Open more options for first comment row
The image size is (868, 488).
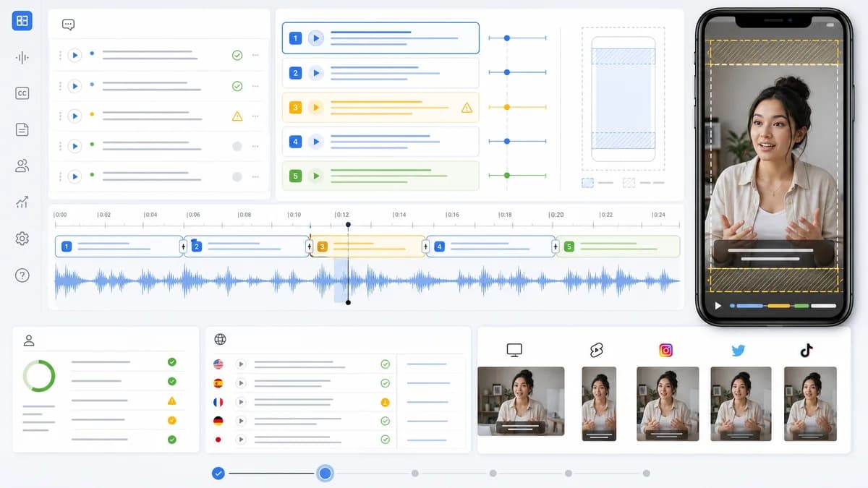(255, 55)
